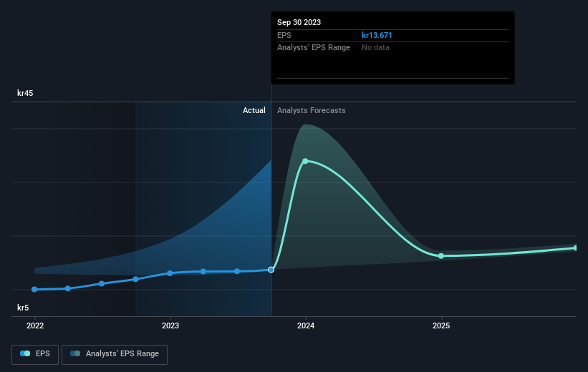
Task: Click the EPS legend color icon
Action: tap(25, 353)
